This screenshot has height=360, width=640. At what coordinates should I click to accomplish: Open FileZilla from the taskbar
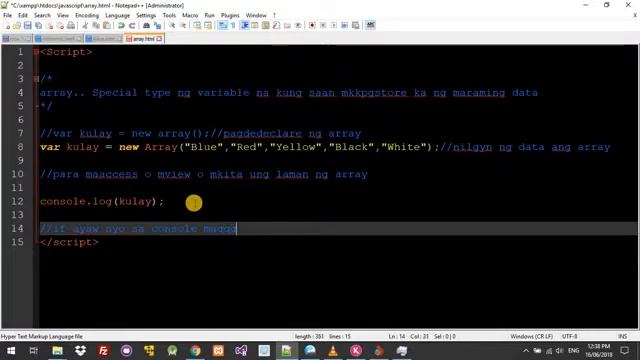click(x=103, y=351)
